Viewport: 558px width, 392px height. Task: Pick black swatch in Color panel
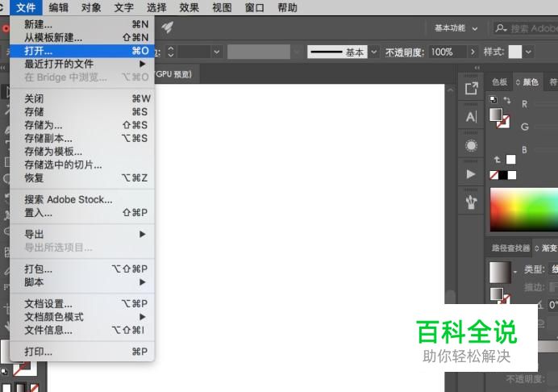tap(503, 175)
